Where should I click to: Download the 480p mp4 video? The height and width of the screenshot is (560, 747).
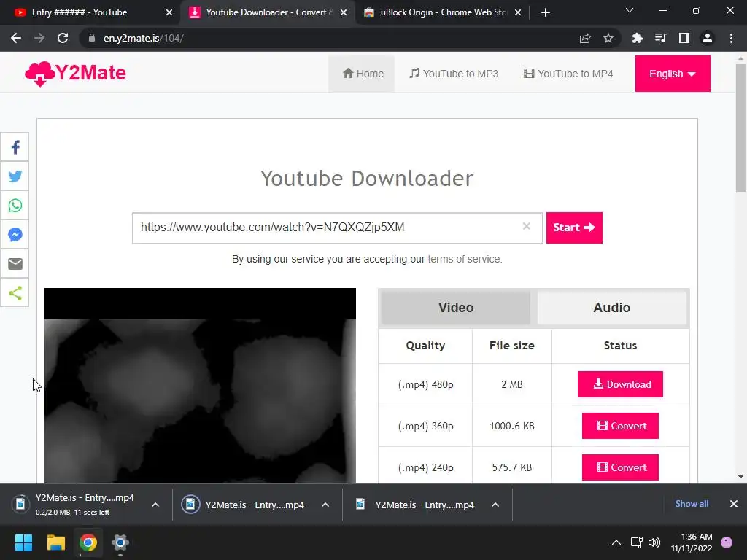[x=620, y=384]
